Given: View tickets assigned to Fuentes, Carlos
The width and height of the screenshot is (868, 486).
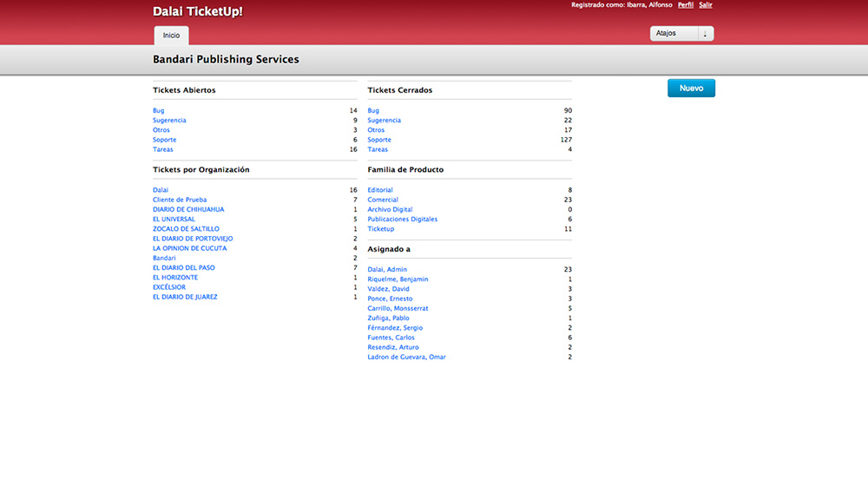Looking at the screenshot, I should (x=392, y=338).
